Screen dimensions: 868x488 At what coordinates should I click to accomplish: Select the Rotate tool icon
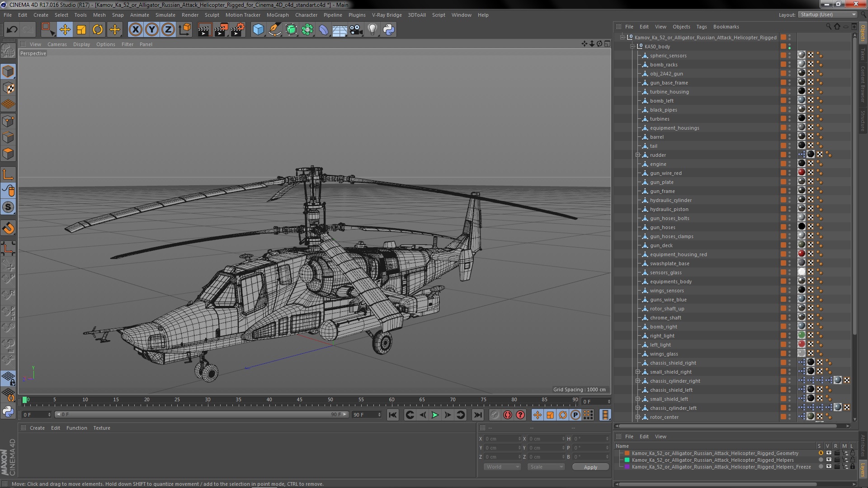[x=98, y=30]
